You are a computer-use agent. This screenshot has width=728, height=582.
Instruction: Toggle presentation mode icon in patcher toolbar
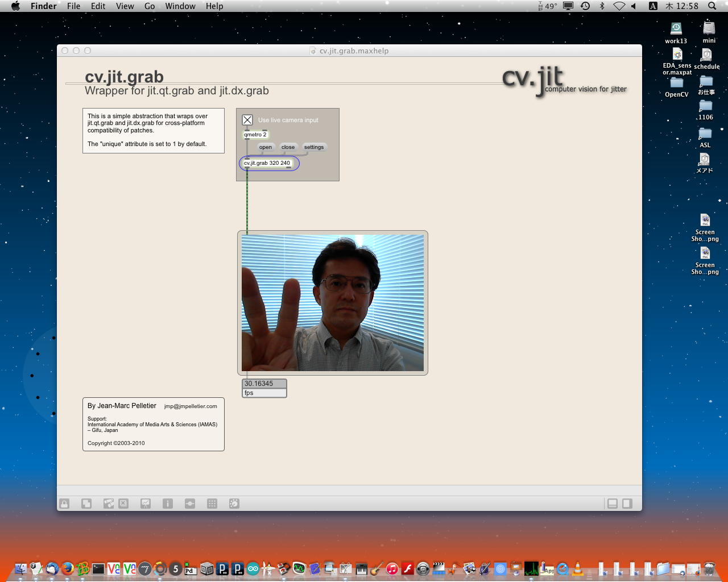coord(146,504)
